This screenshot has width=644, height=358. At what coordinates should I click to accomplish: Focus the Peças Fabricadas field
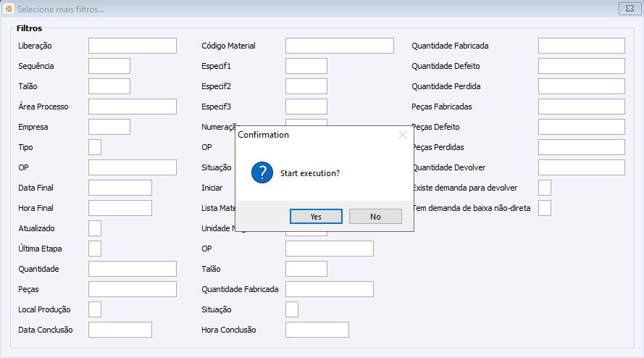coord(581,107)
